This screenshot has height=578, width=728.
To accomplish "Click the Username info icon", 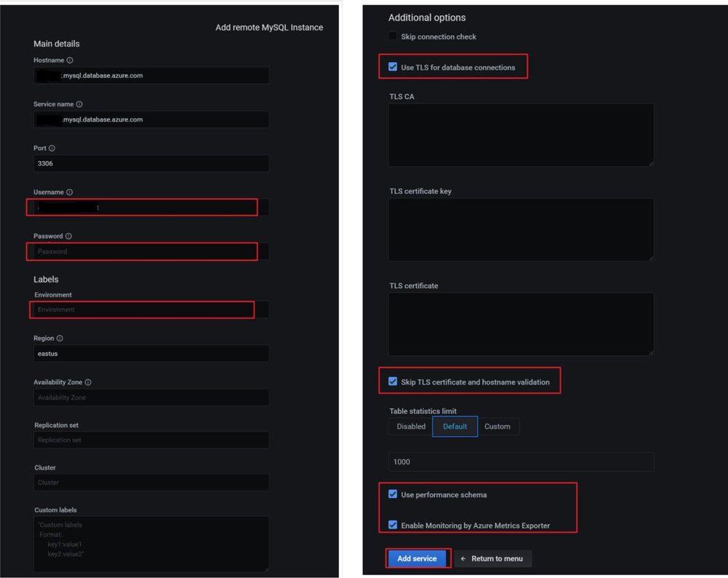I will click(70, 192).
